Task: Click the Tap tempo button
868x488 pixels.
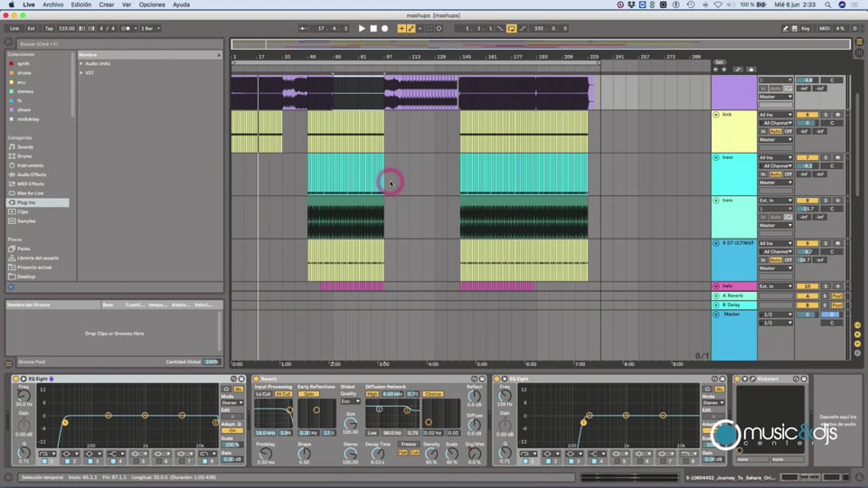Action: pyautogui.click(x=49, y=28)
